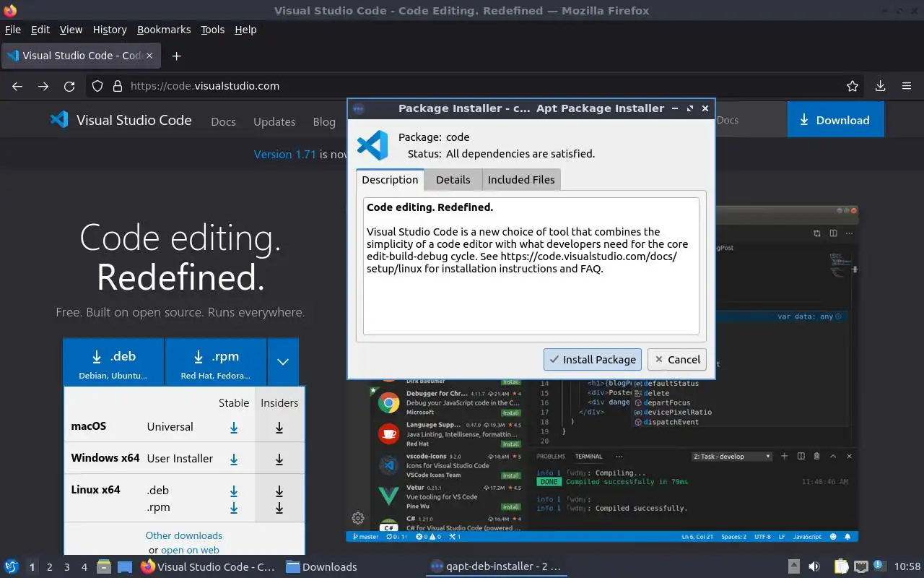Click the clock showing 10:58
Screen dimensions: 924x578
tap(907, 566)
